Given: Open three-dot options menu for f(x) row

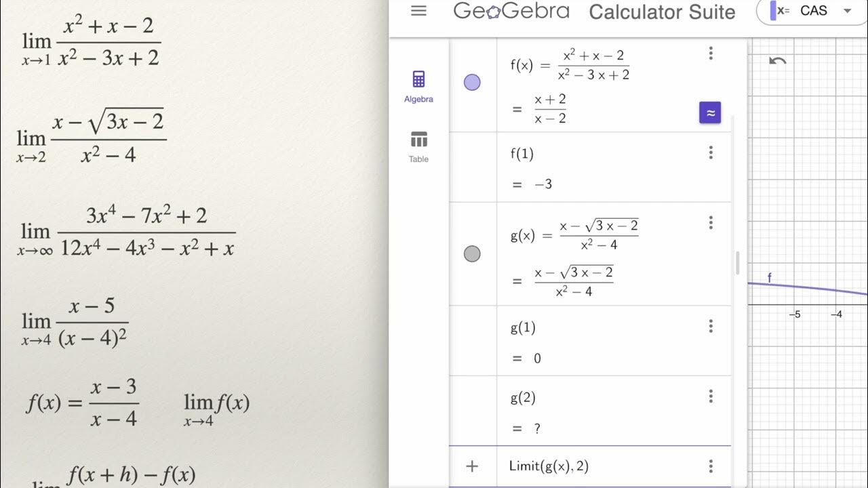Looking at the screenshot, I should (x=711, y=54).
